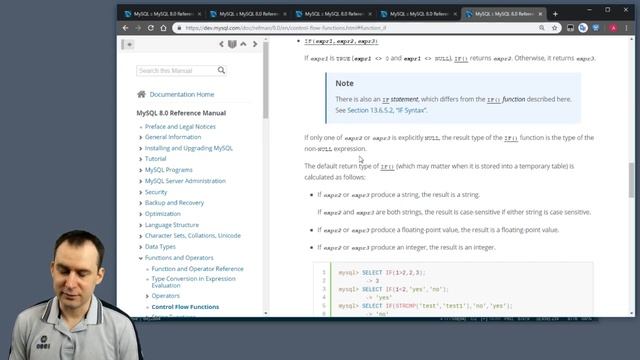Switch to the first MySQL tab
Screen dimensions: 640x360
tap(162, 14)
